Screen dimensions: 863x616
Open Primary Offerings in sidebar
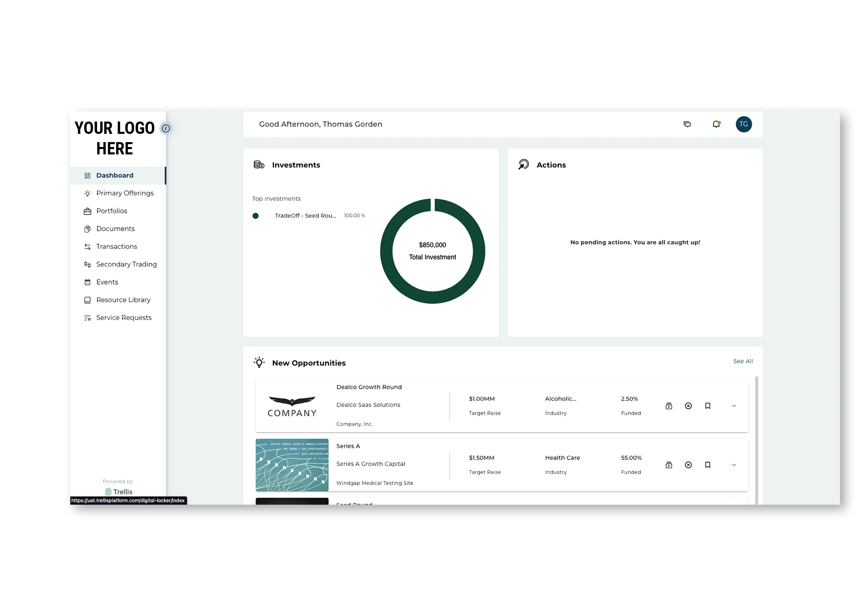[x=125, y=193]
